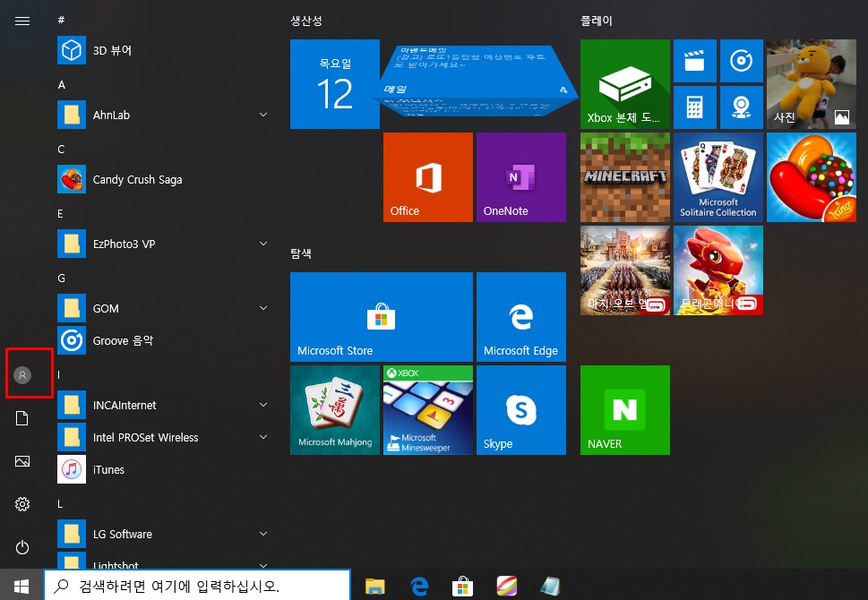Open the Calculator small tile
The height and width of the screenshot is (600, 868).
coord(695,107)
